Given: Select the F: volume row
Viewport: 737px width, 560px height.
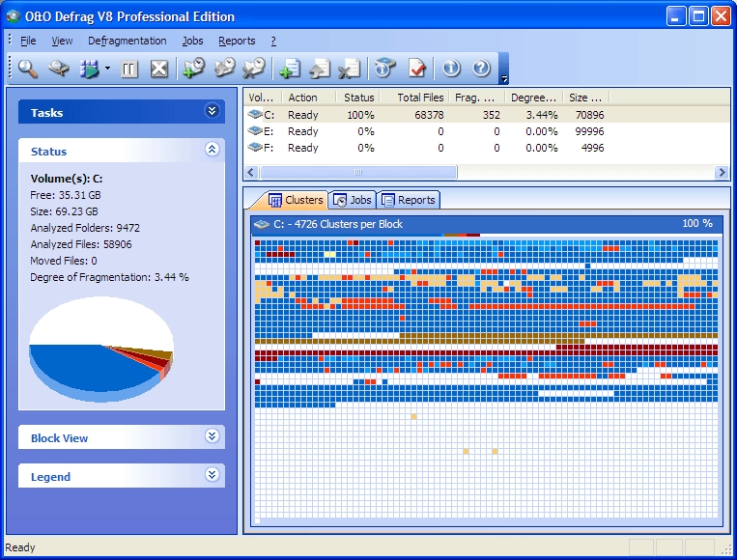Looking at the screenshot, I should click(x=487, y=148).
